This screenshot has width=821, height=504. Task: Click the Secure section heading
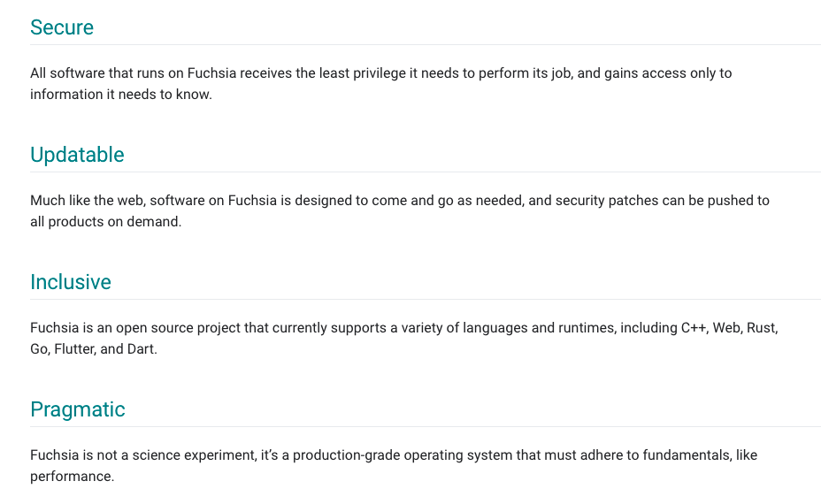(x=62, y=27)
